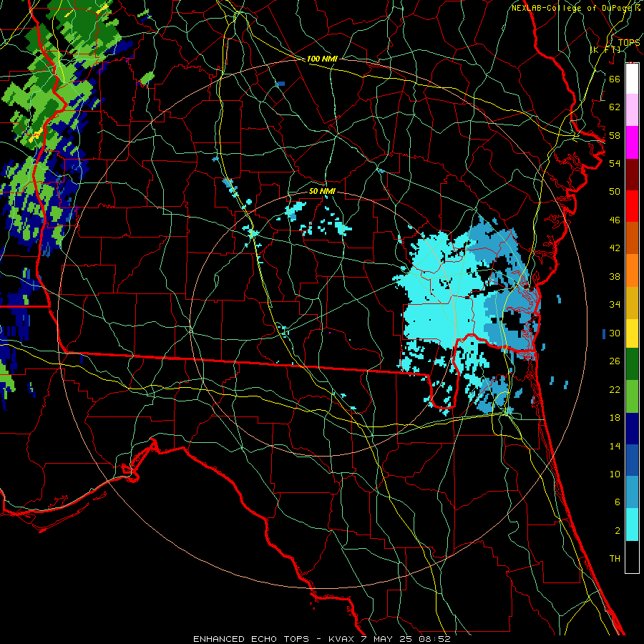The image size is (644, 644).
Task: Click the '22' legend value
Action: pos(615,389)
